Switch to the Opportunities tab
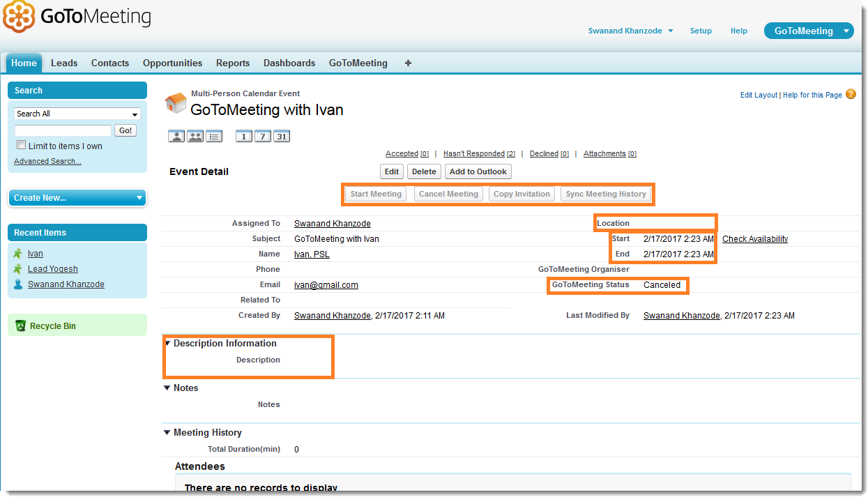Viewport: 868px width, 497px height. click(172, 63)
